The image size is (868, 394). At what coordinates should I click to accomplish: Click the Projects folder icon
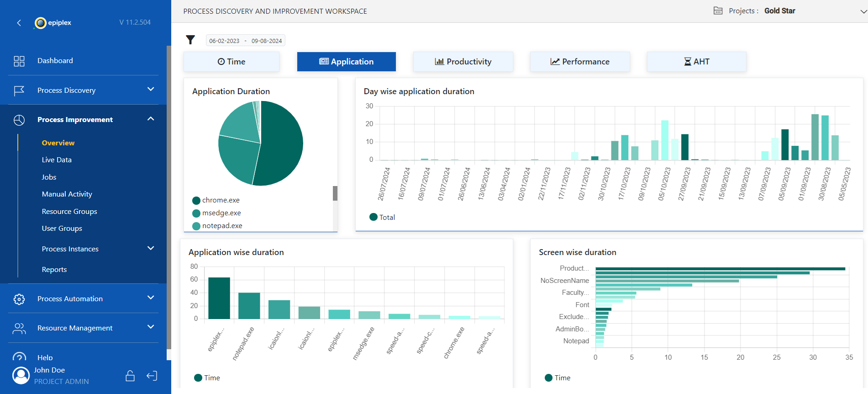click(x=718, y=11)
